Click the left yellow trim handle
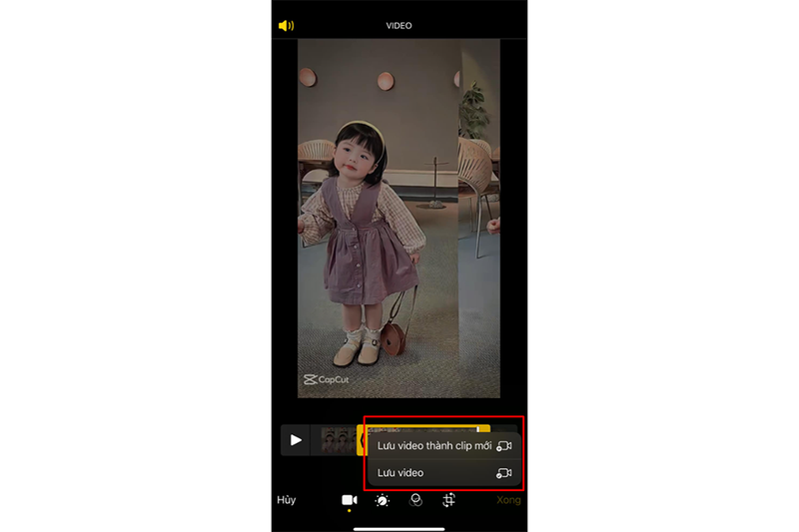The height and width of the screenshot is (532, 799). [x=361, y=440]
